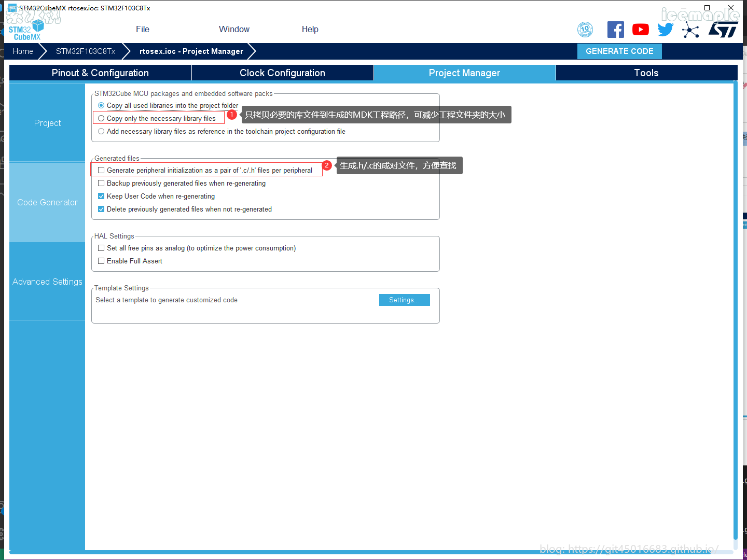Click the STM32F103C8Tx breadcrumb
This screenshot has width=747, height=560.
(86, 51)
